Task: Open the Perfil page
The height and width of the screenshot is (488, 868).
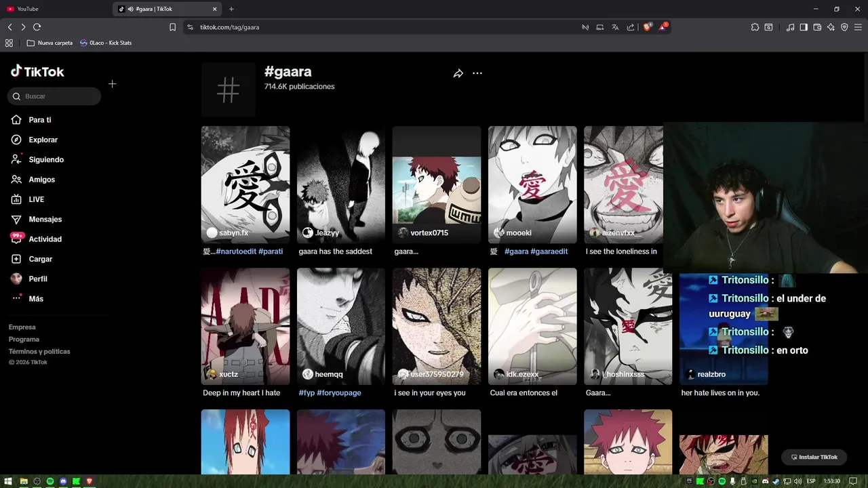Action: click(28, 279)
